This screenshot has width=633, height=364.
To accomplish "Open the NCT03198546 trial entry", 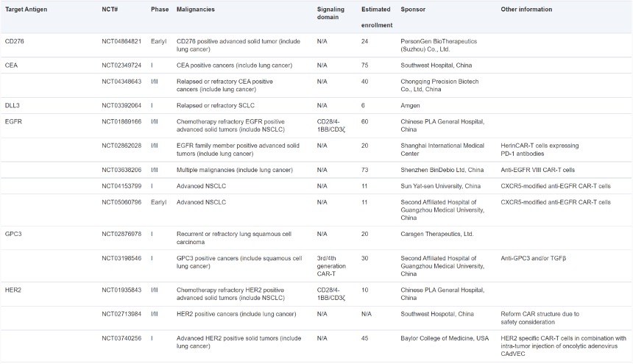I will point(121,259).
